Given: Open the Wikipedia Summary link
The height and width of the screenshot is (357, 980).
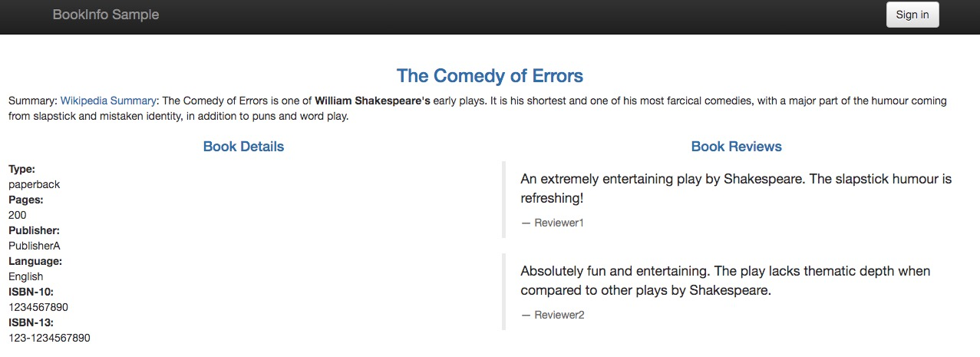Looking at the screenshot, I should click(108, 101).
